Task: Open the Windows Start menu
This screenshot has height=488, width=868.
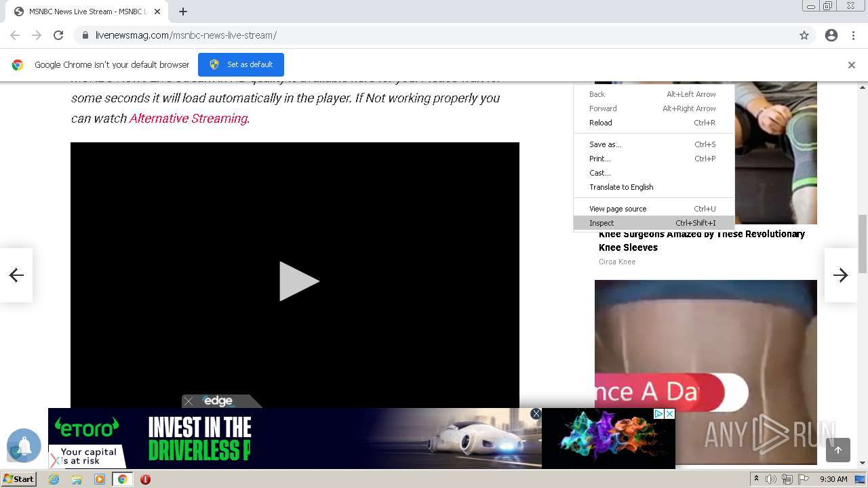Action: pos(19,479)
